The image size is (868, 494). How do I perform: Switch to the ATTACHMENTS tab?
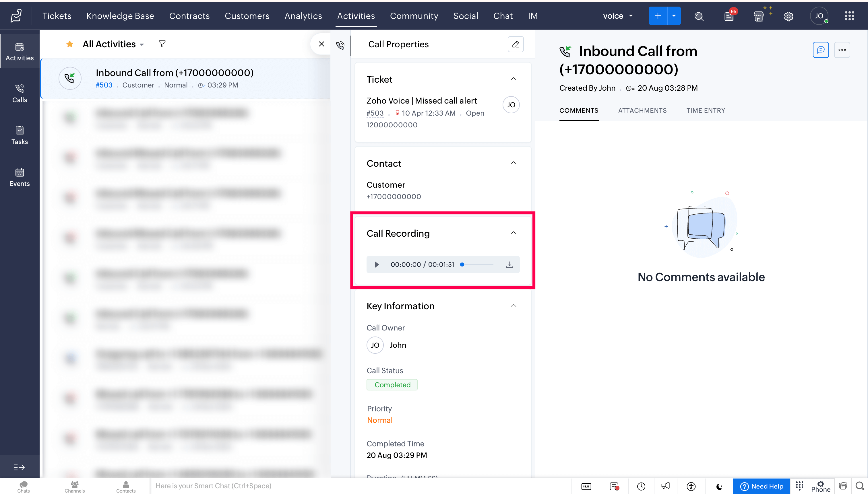642,111
